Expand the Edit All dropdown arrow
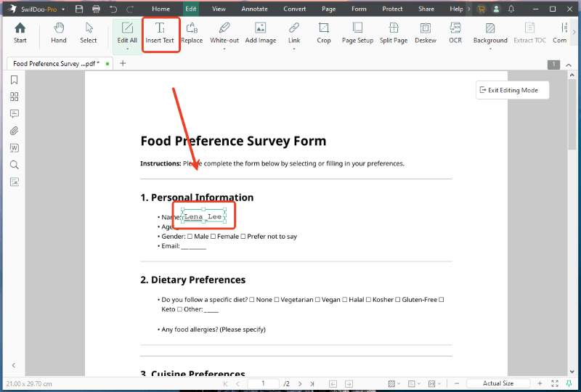This screenshot has height=392, width=581. tap(127, 49)
